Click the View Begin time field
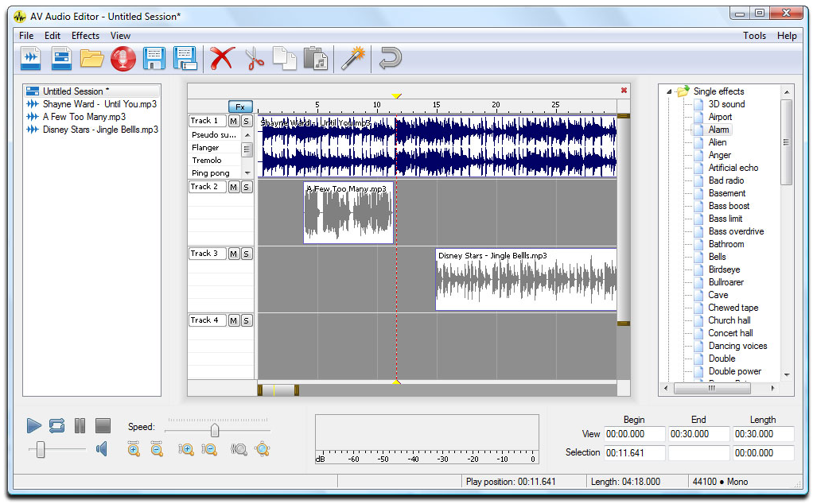 635,434
